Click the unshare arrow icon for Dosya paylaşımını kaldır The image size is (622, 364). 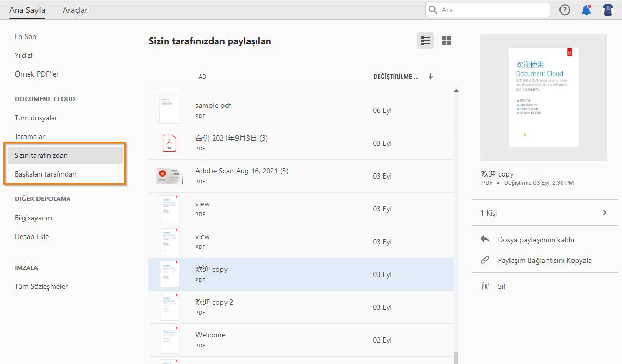pos(484,239)
